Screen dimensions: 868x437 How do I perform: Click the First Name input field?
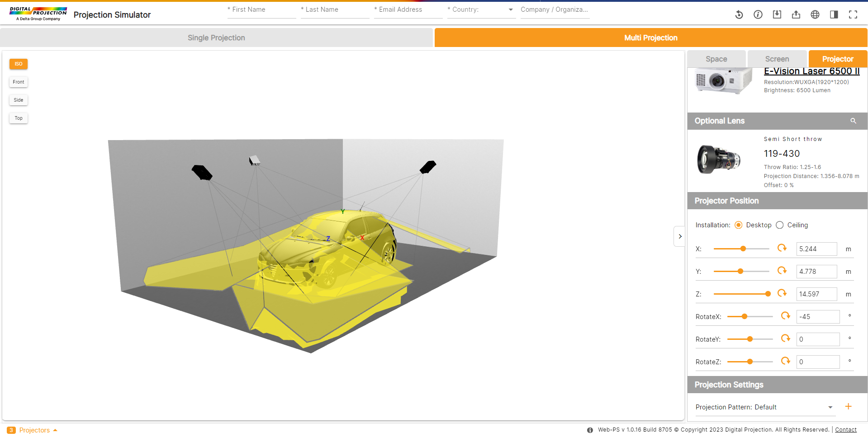(x=261, y=9)
